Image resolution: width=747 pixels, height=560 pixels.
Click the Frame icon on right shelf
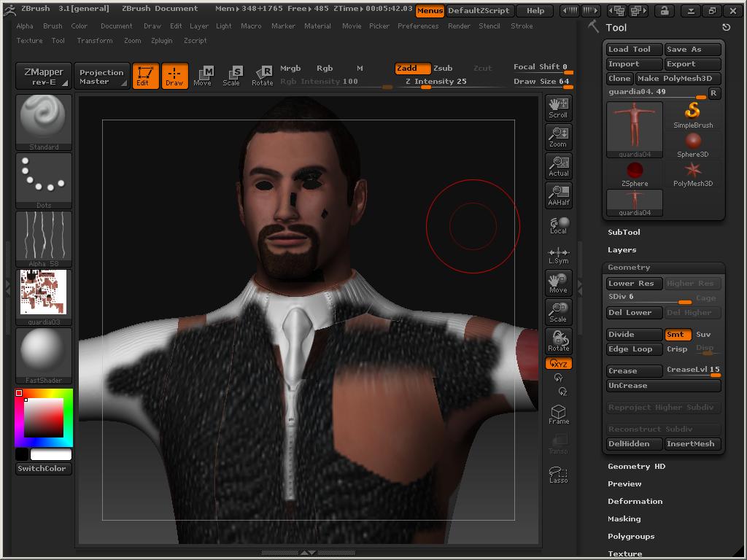click(x=558, y=413)
